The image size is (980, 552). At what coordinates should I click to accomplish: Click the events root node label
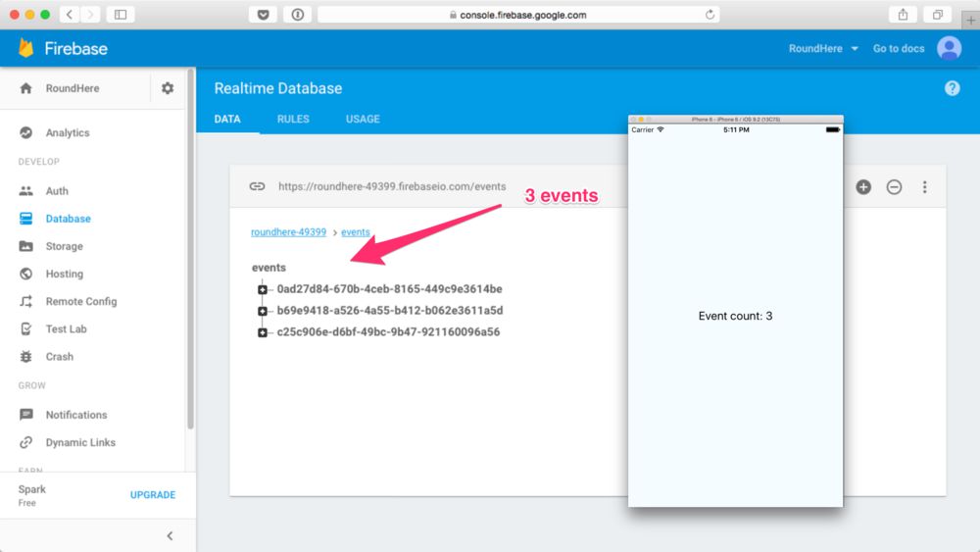269,267
